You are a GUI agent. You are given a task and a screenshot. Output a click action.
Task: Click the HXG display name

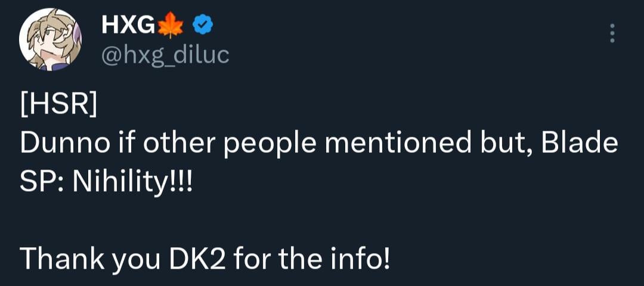tap(128, 24)
